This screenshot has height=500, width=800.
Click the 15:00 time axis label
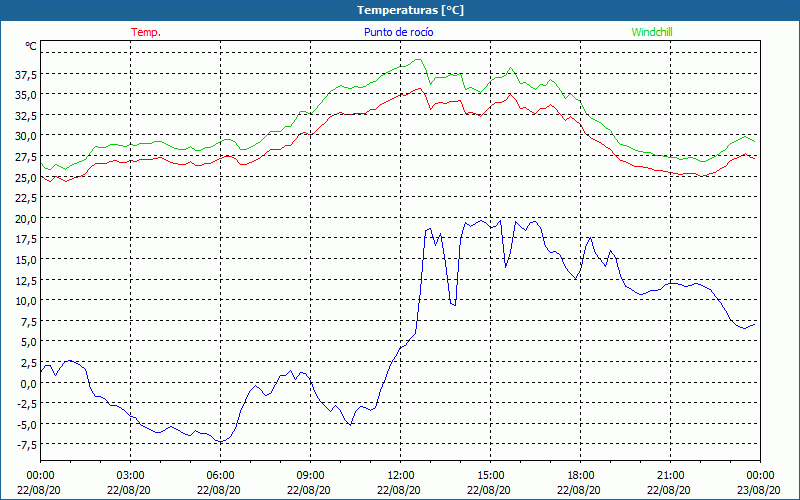(x=490, y=476)
